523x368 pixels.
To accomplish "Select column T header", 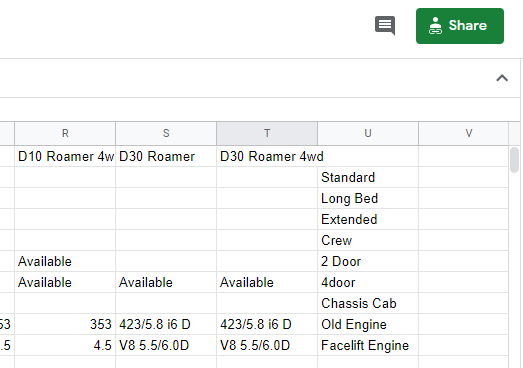I will click(267, 133).
